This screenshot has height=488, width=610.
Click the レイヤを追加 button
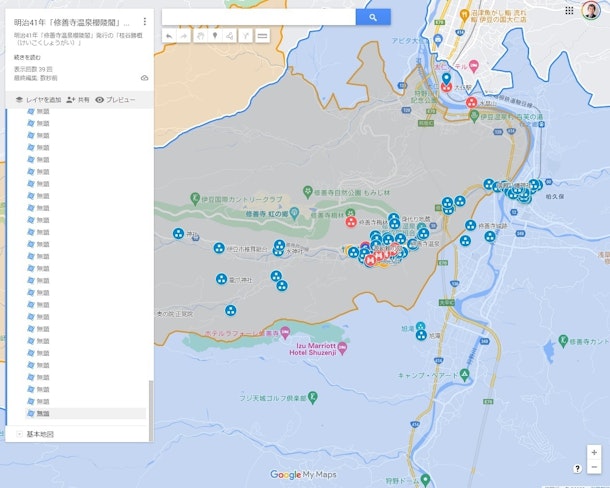click(x=38, y=100)
